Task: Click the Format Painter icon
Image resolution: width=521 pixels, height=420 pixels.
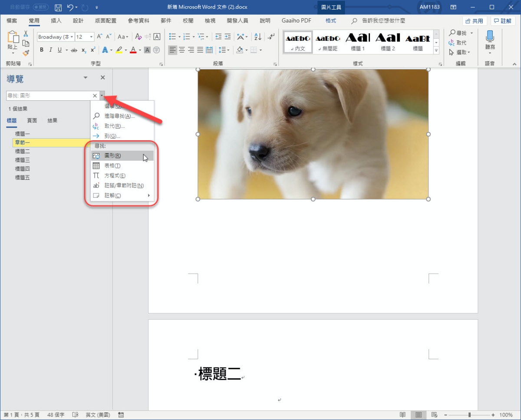Action: [26, 53]
